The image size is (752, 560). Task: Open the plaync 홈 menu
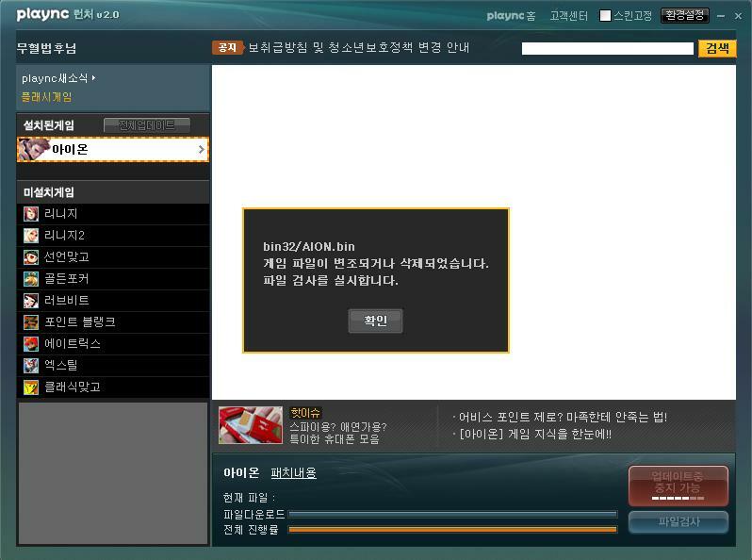(512, 16)
